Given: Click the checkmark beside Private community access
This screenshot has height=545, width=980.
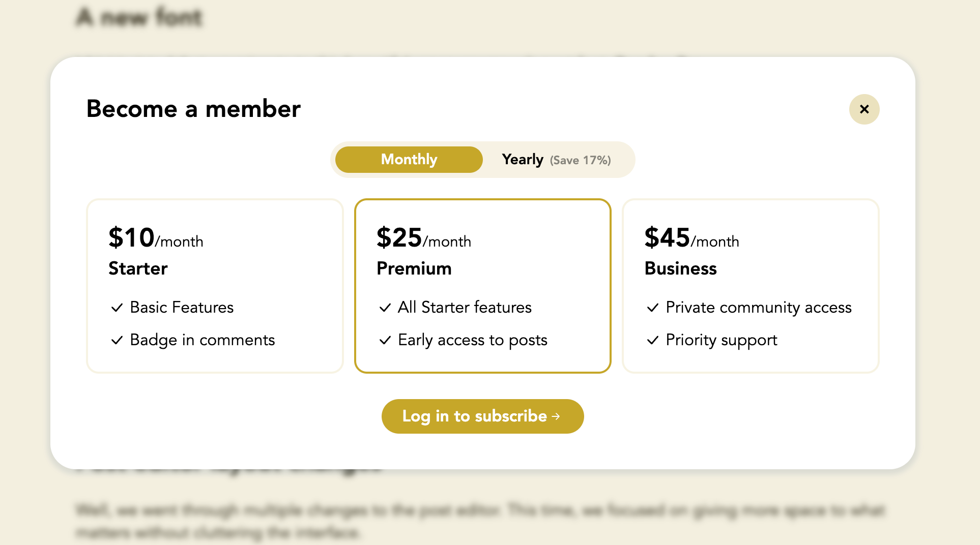Looking at the screenshot, I should click(x=653, y=308).
